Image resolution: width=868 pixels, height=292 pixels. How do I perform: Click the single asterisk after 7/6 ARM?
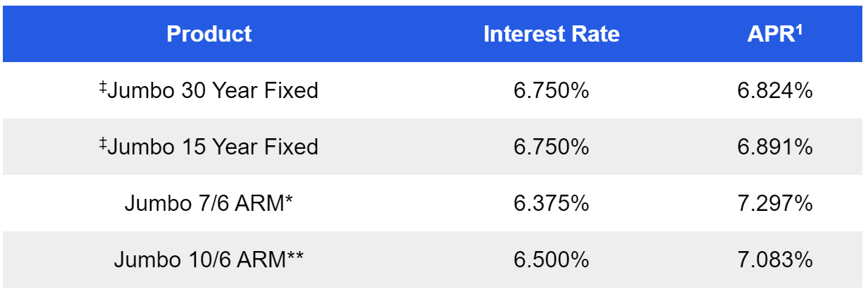pos(289,200)
